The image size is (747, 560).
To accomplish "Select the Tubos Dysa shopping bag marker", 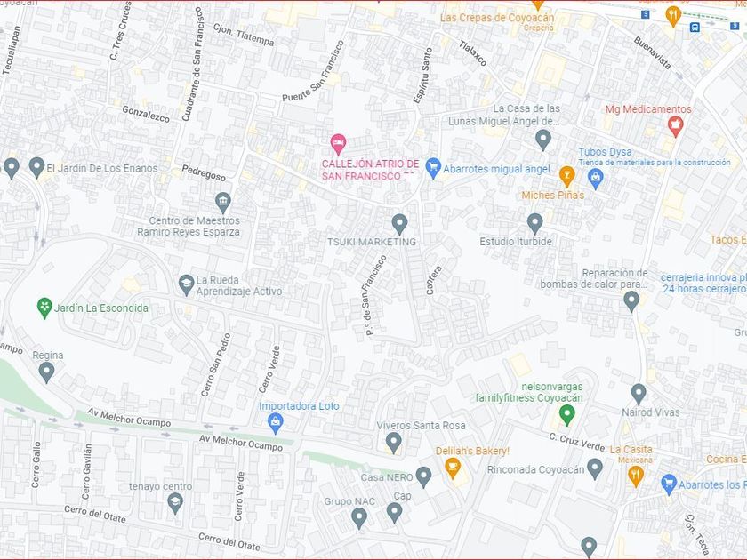I will click(x=596, y=179).
